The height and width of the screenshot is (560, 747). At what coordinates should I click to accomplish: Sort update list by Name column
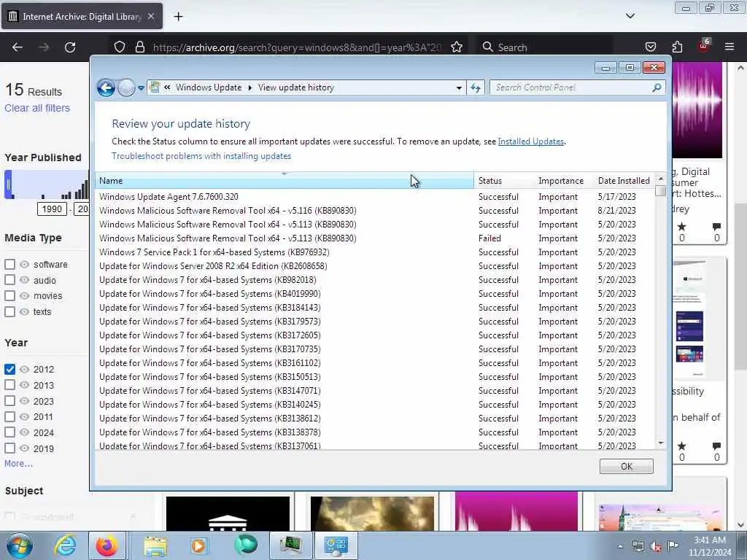tap(285, 181)
